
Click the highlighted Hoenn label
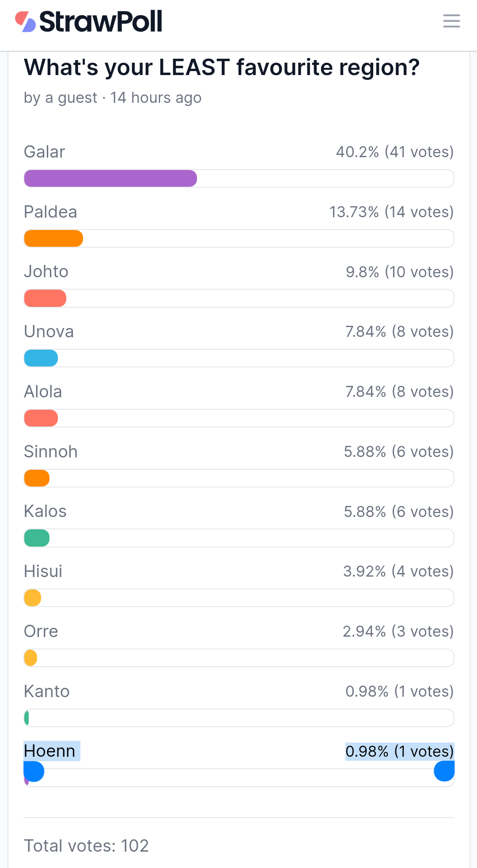coord(49,751)
